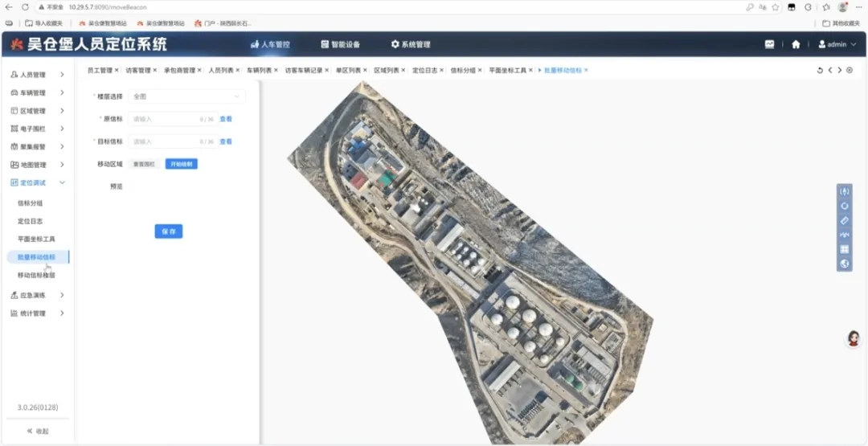Open the browser password key icon

tap(750, 7)
